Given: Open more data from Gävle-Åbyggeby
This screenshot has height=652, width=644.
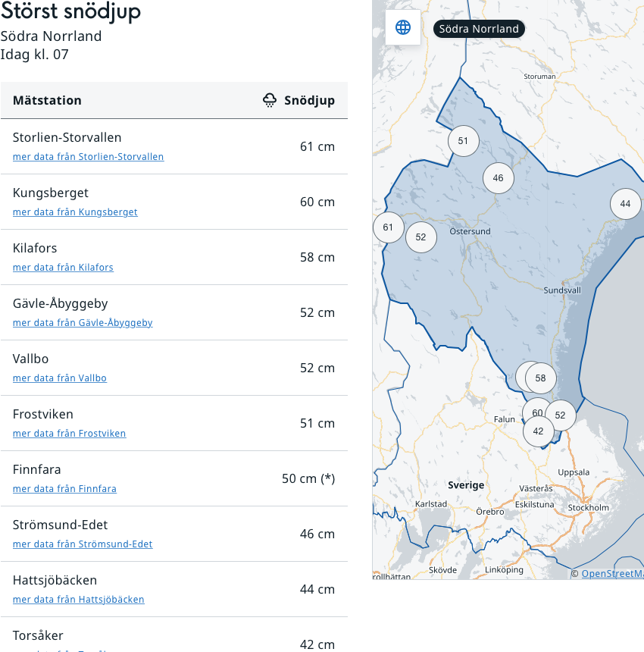Looking at the screenshot, I should pos(83,323).
